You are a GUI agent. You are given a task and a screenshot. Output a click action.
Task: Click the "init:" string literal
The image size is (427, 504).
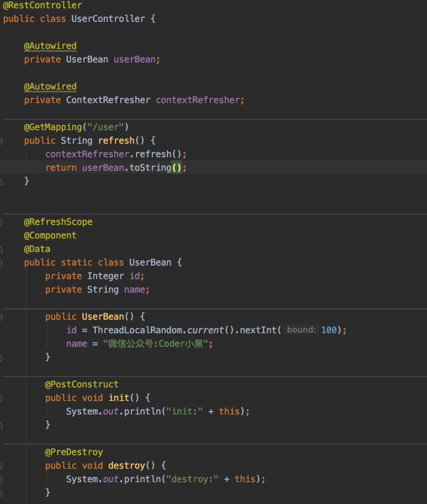[x=185, y=411]
